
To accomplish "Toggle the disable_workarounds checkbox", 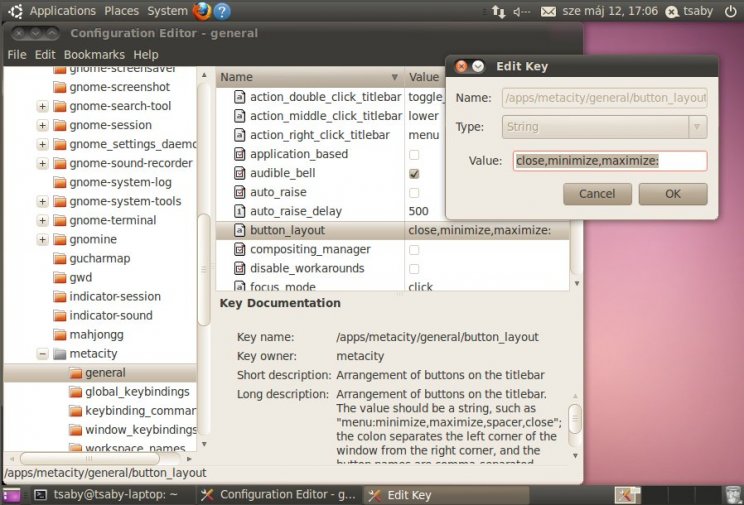I will tap(414, 269).
